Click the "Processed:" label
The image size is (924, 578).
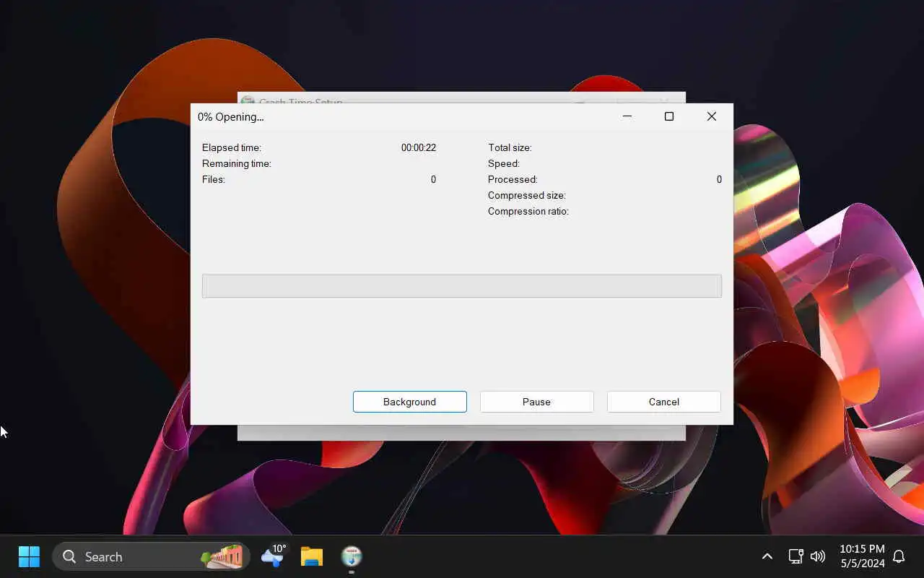(513, 179)
